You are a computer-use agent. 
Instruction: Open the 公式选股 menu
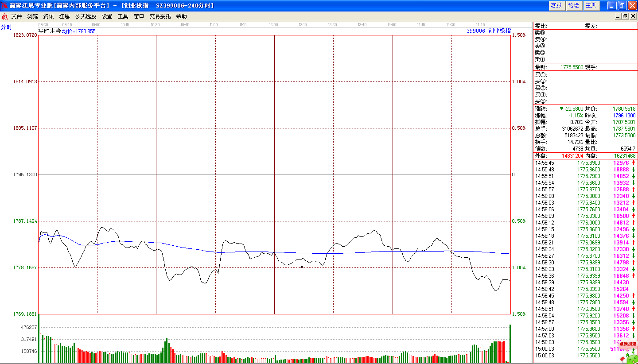pos(86,16)
